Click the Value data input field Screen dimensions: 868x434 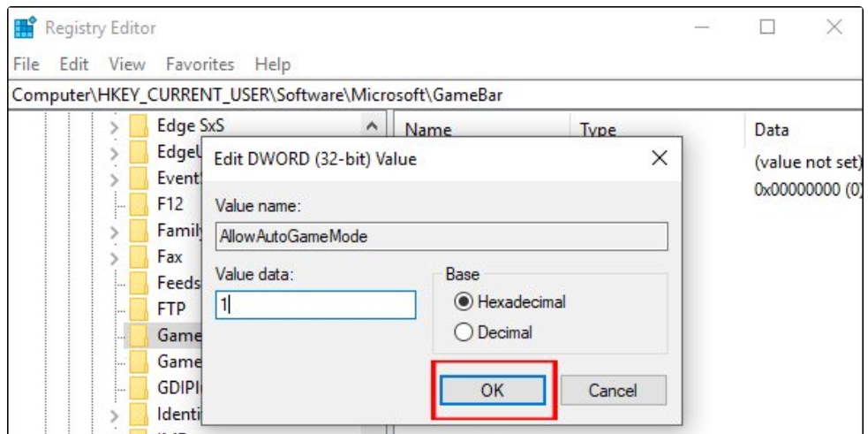[315, 305]
